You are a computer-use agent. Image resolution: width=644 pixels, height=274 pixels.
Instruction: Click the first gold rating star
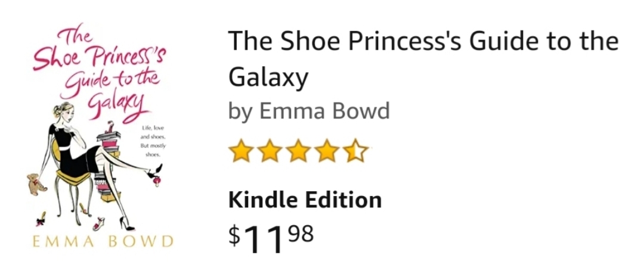pyautogui.click(x=241, y=151)
